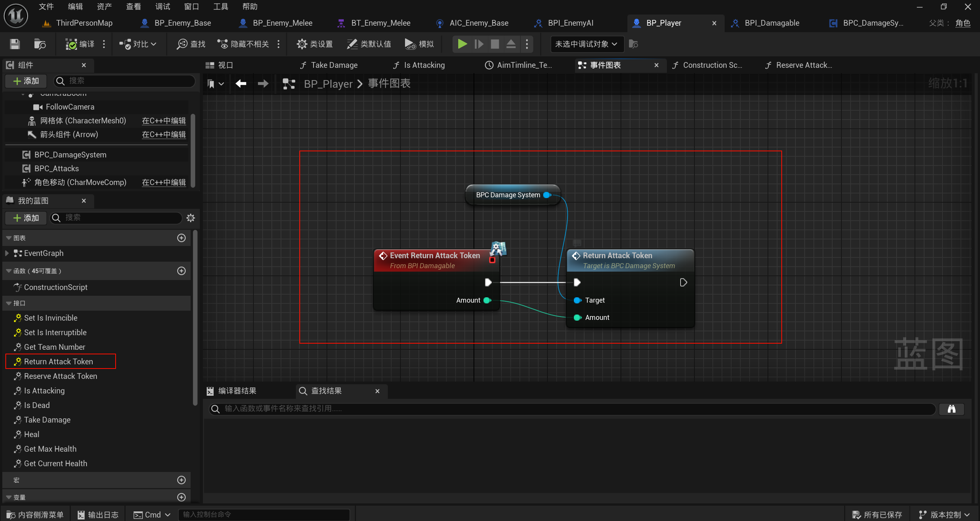980x521 pixels.
Task: Navigate back in graph history
Action: coord(241,84)
